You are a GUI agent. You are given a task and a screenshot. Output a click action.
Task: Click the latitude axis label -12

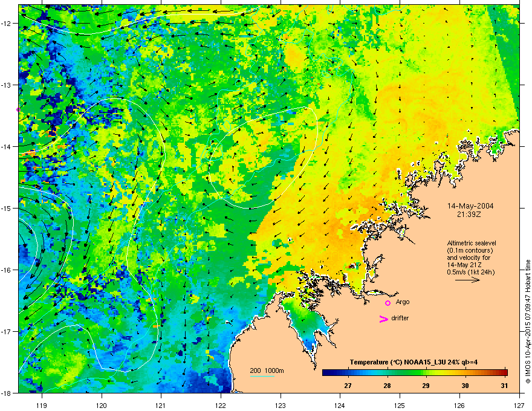[x=7, y=24]
